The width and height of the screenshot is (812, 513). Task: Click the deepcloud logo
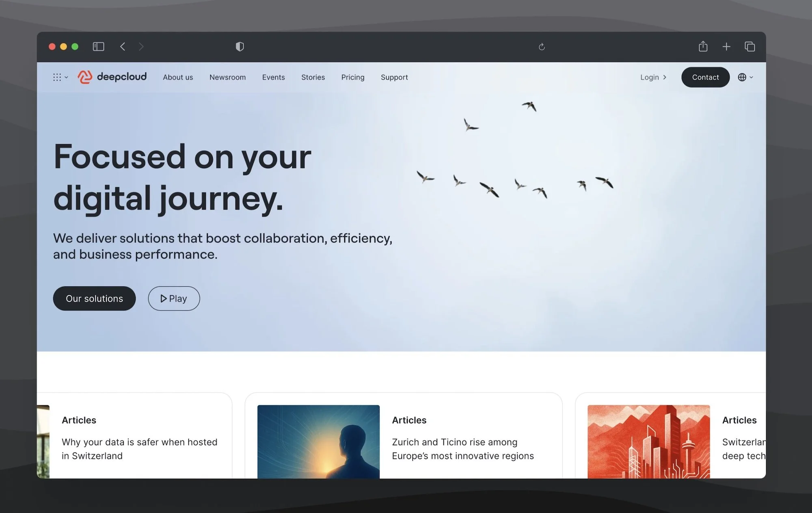point(112,77)
